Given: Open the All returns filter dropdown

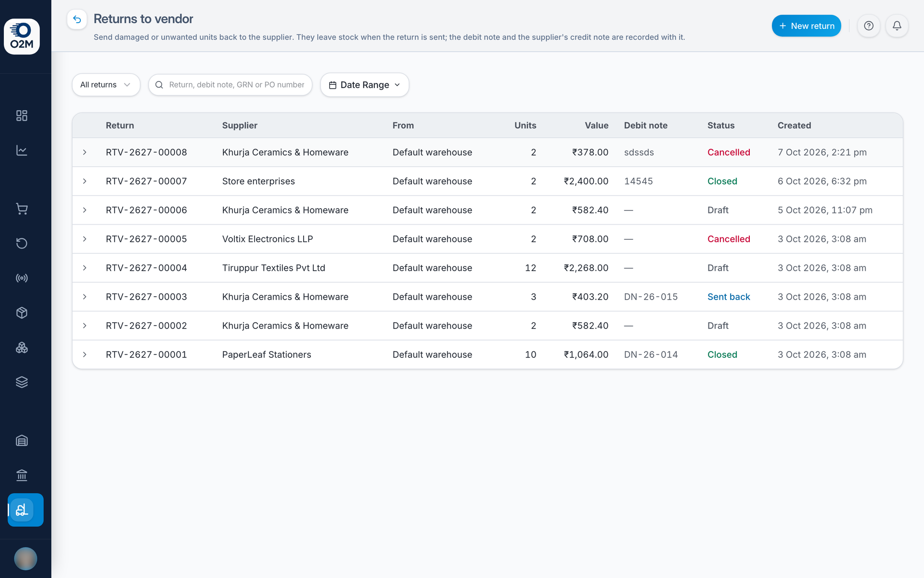Looking at the screenshot, I should [x=106, y=85].
